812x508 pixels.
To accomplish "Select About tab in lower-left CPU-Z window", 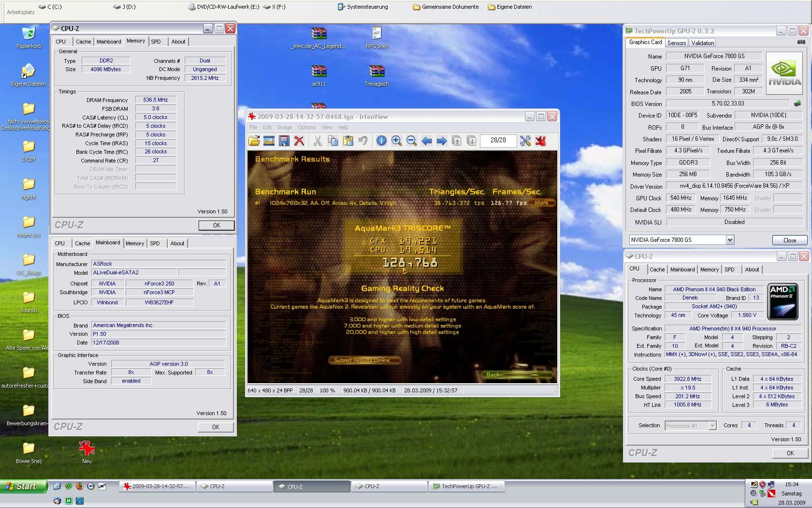I will click(177, 243).
